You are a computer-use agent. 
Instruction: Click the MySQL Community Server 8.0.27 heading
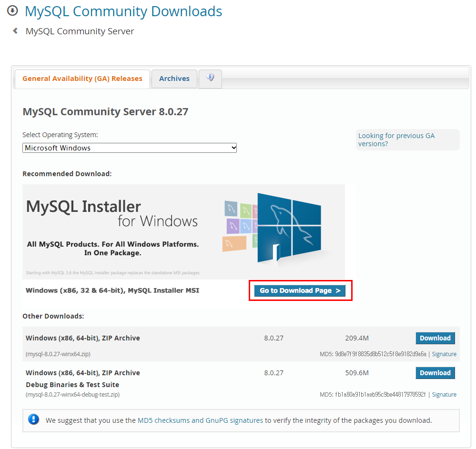point(105,111)
